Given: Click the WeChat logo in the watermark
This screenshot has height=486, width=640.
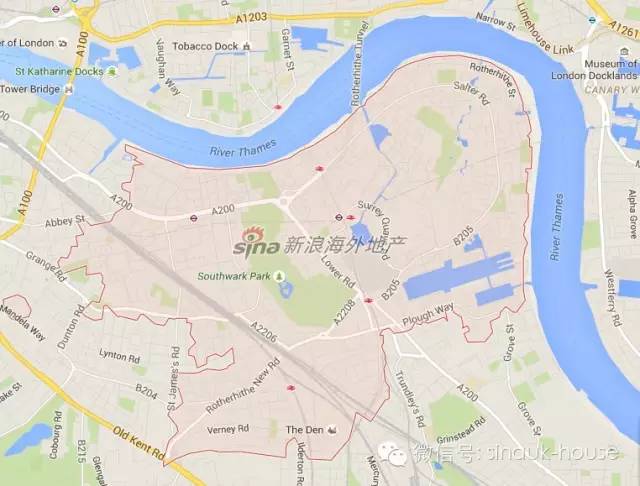Looking at the screenshot, I should tap(392, 454).
